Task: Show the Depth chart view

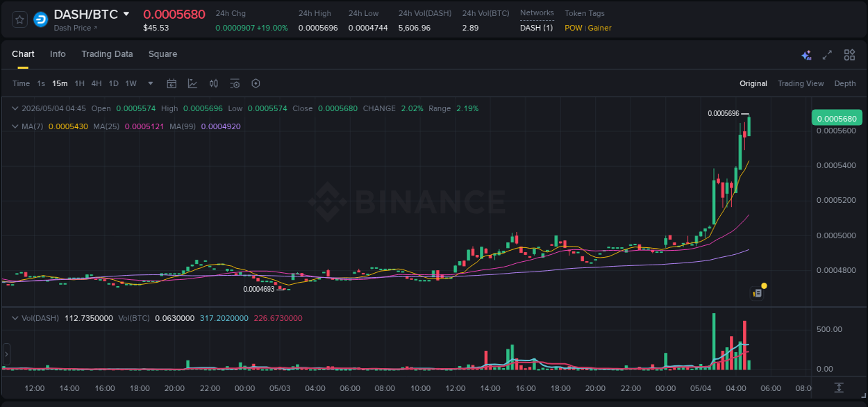Action: 845,83
